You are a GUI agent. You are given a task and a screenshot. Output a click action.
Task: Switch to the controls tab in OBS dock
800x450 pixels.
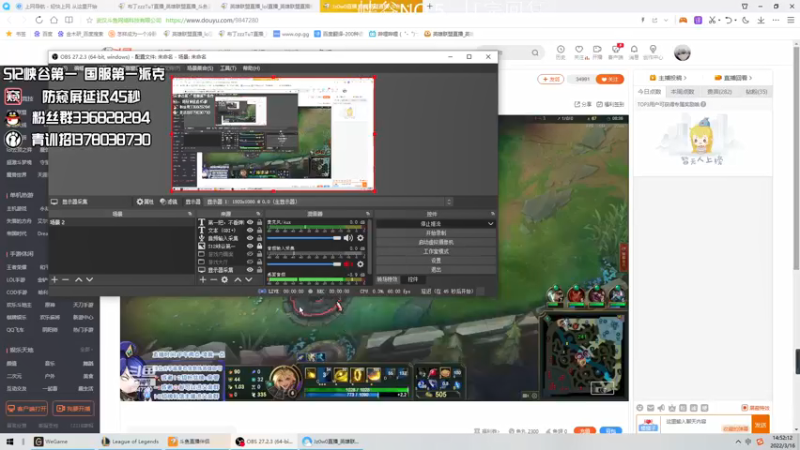point(413,280)
